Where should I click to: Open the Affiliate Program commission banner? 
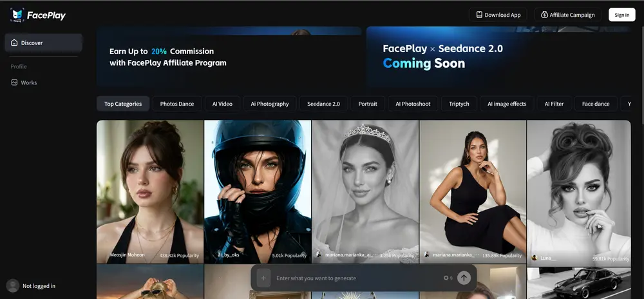(229, 57)
